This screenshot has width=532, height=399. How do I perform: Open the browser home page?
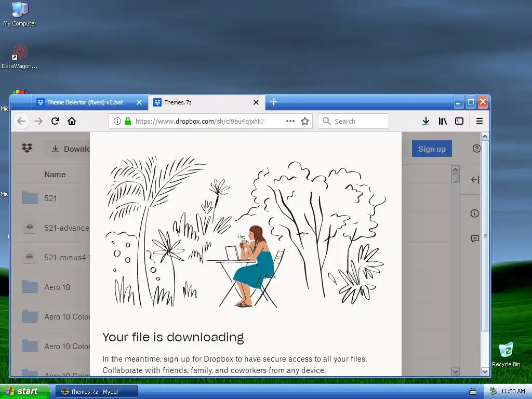point(72,121)
